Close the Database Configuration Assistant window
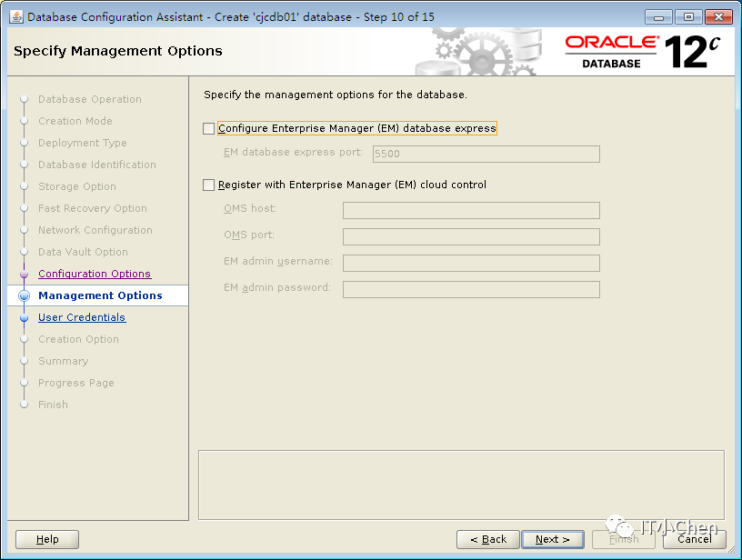Screen dimensions: 742x560 pos(718,17)
